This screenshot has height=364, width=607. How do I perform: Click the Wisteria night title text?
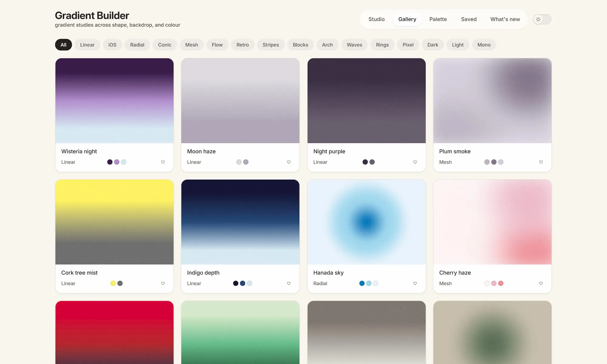[79, 151]
